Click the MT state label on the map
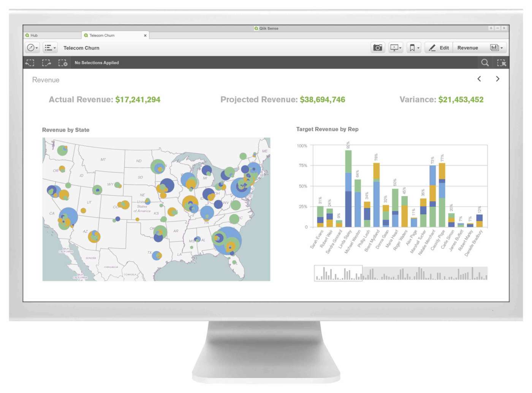Viewport: 532px width, 393px height. click(x=103, y=160)
